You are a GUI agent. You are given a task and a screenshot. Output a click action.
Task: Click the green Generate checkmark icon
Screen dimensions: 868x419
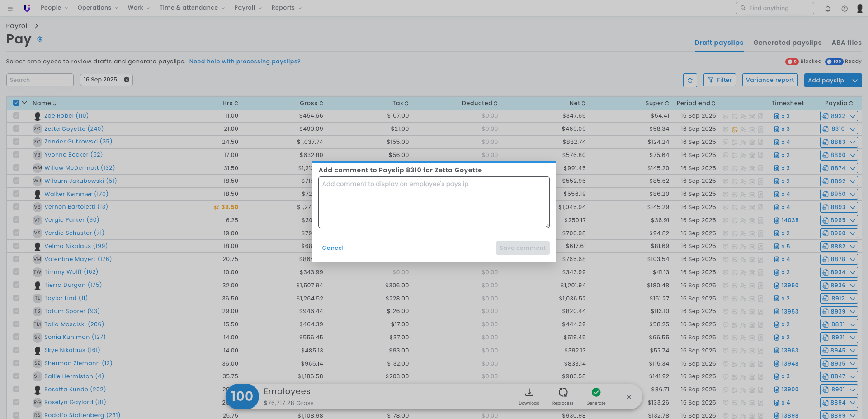(596, 393)
